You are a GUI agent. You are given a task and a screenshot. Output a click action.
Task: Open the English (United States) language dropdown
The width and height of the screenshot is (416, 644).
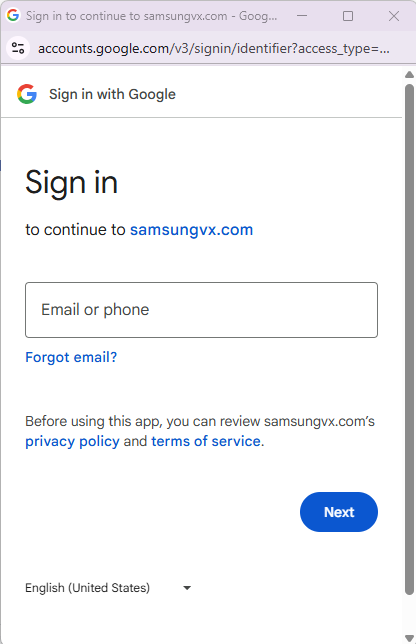click(x=108, y=588)
